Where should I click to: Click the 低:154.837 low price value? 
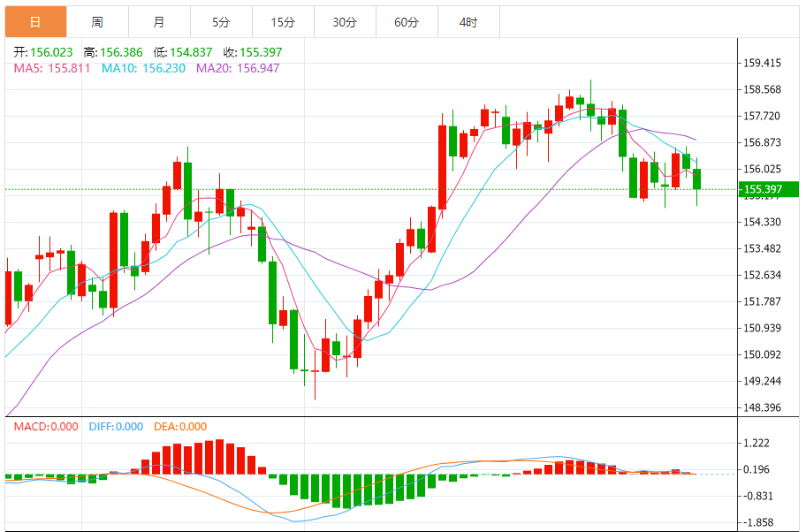(x=183, y=52)
